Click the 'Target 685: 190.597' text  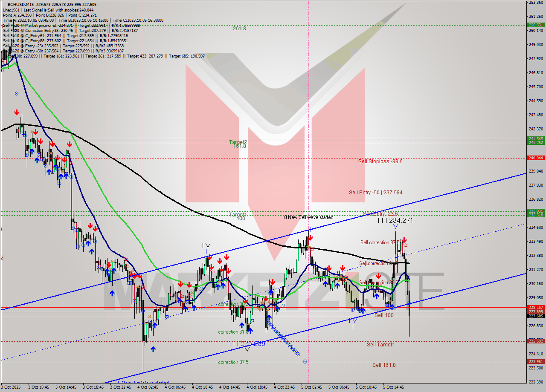click(x=187, y=56)
